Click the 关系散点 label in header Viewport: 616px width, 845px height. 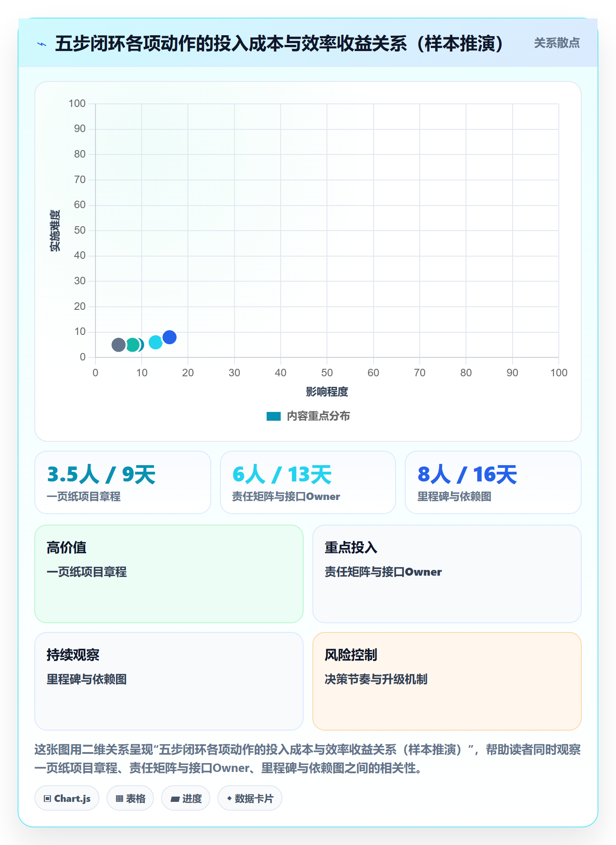tap(557, 43)
